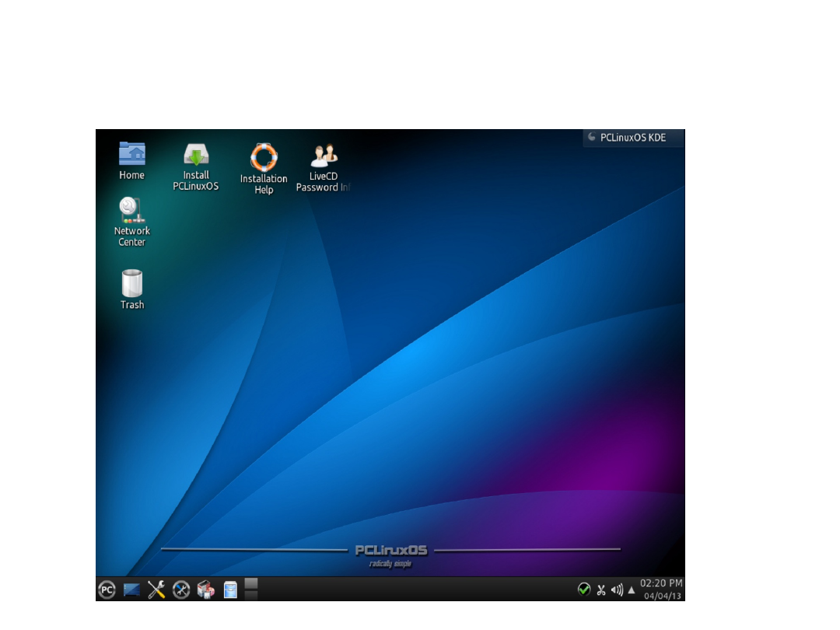Click the green update notifier checkmark
This screenshot has width=840, height=630.
pos(584,590)
